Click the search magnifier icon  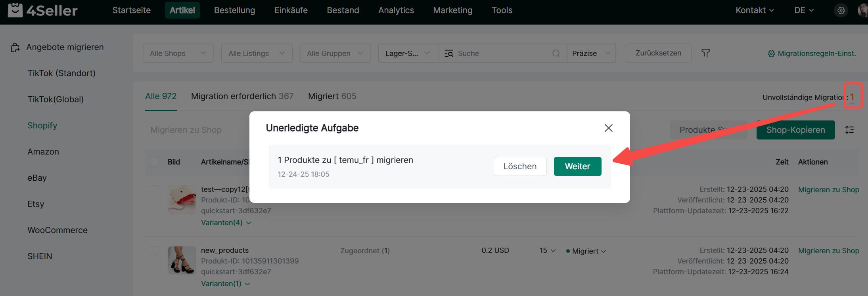(x=556, y=53)
